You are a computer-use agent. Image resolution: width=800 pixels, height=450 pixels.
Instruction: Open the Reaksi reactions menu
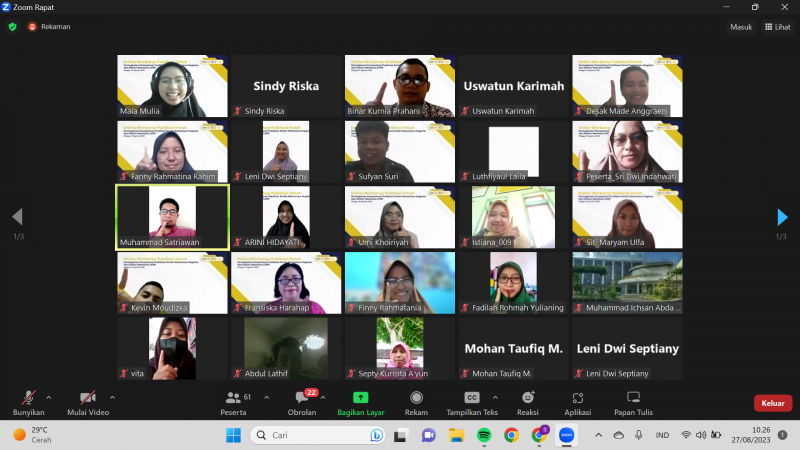click(528, 400)
